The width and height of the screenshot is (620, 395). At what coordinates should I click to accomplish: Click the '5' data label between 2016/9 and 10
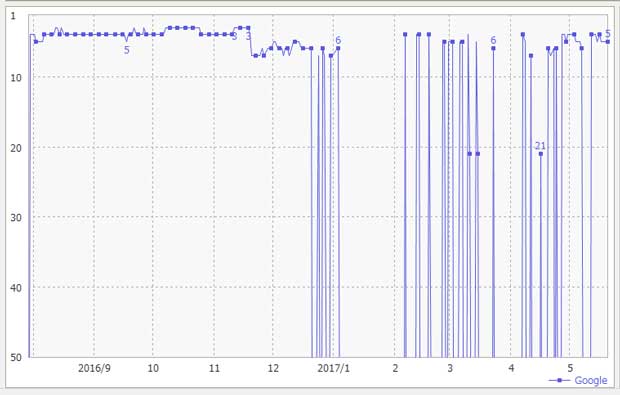click(127, 50)
